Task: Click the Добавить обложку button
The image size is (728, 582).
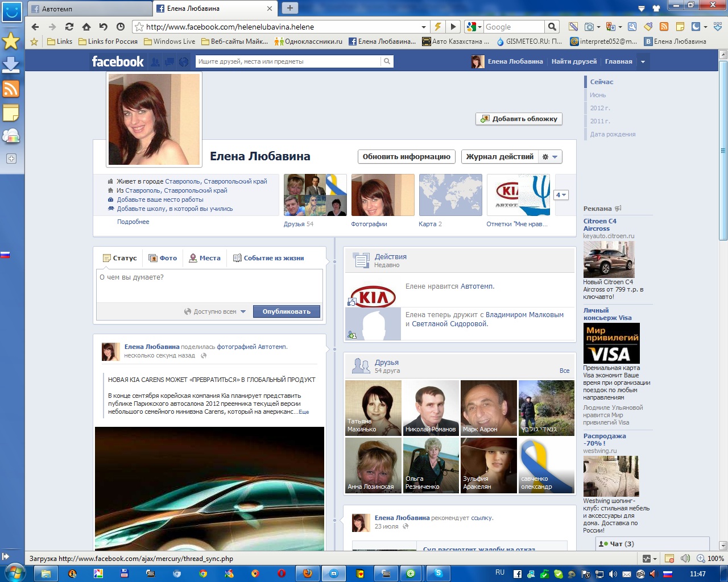Action: click(519, 119)
